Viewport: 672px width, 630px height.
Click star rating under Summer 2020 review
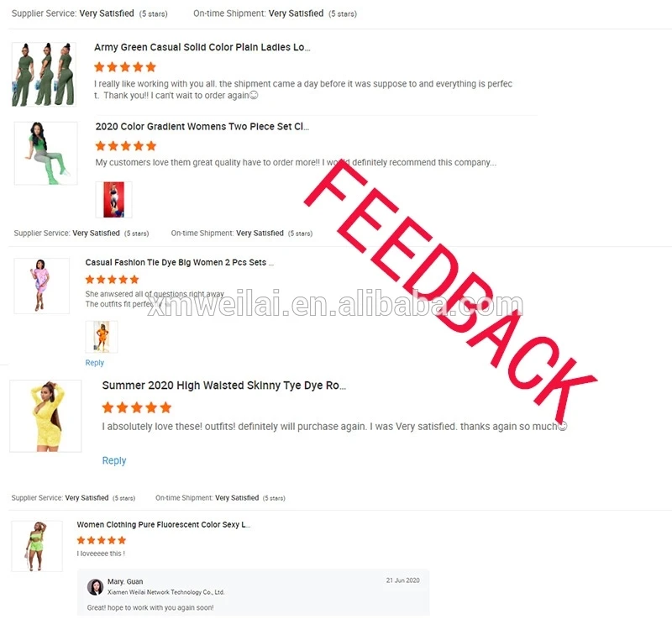coord(137,407)
